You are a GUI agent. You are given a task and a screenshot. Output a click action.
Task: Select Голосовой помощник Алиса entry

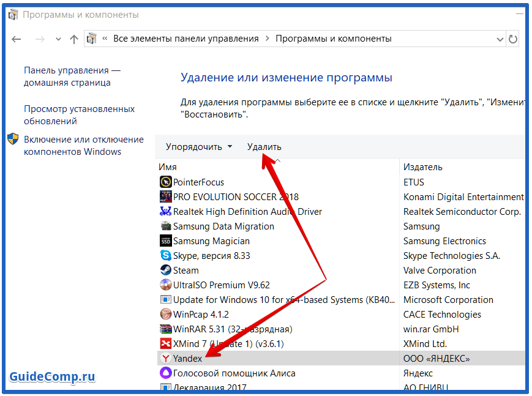(x=234, y=373)
